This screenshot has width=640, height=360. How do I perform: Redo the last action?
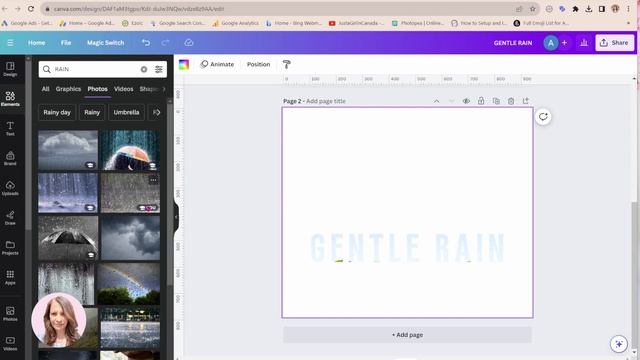165,42
